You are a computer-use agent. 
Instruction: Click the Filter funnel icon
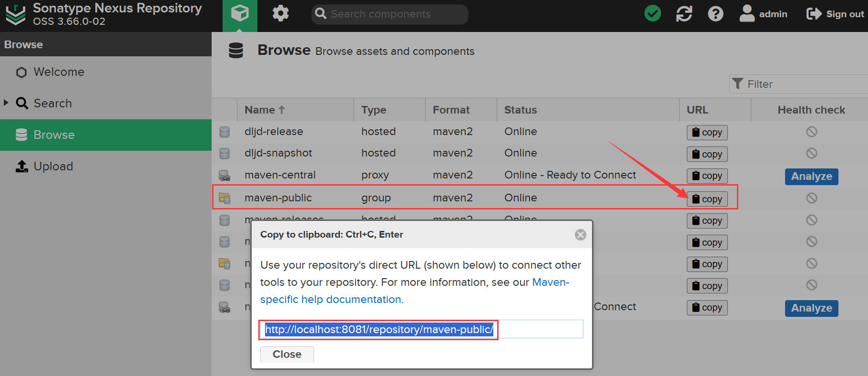click(737, 84)
